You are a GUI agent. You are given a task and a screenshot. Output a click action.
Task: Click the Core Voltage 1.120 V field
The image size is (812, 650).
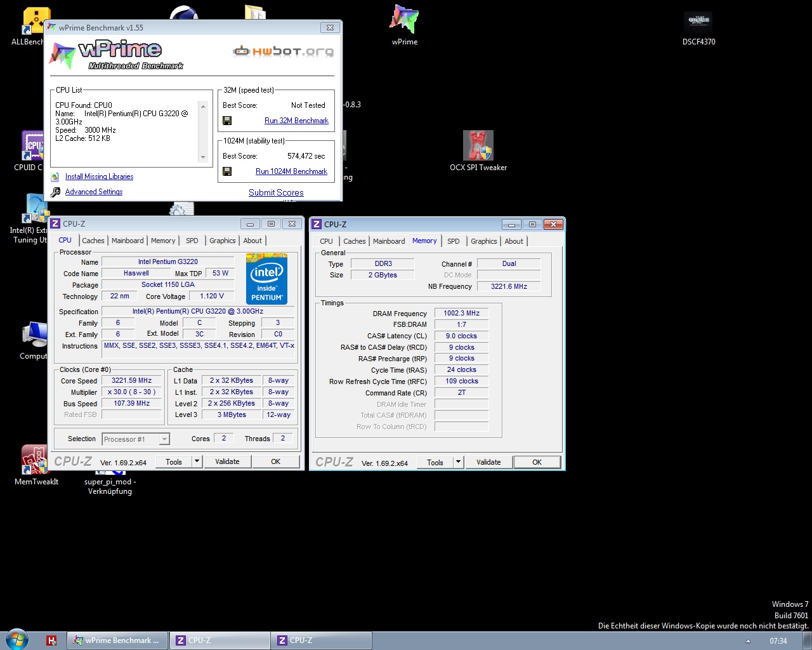(212, 296)
